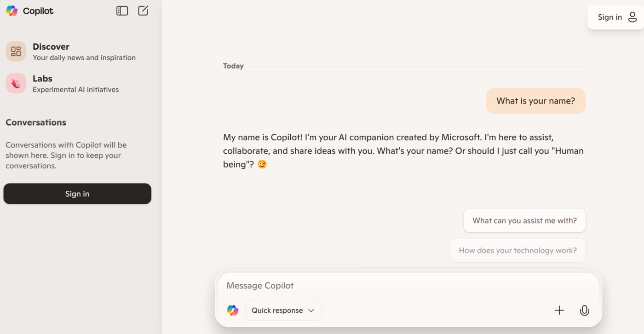Screen dimensions: 644x334
Task: Click the "What is your name?" message bubble
Action: (535, 101)
